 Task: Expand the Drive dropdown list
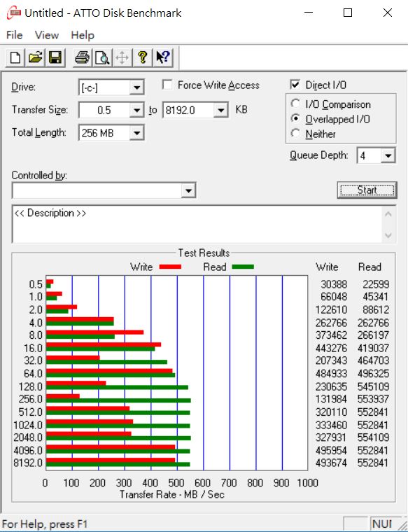136,88
